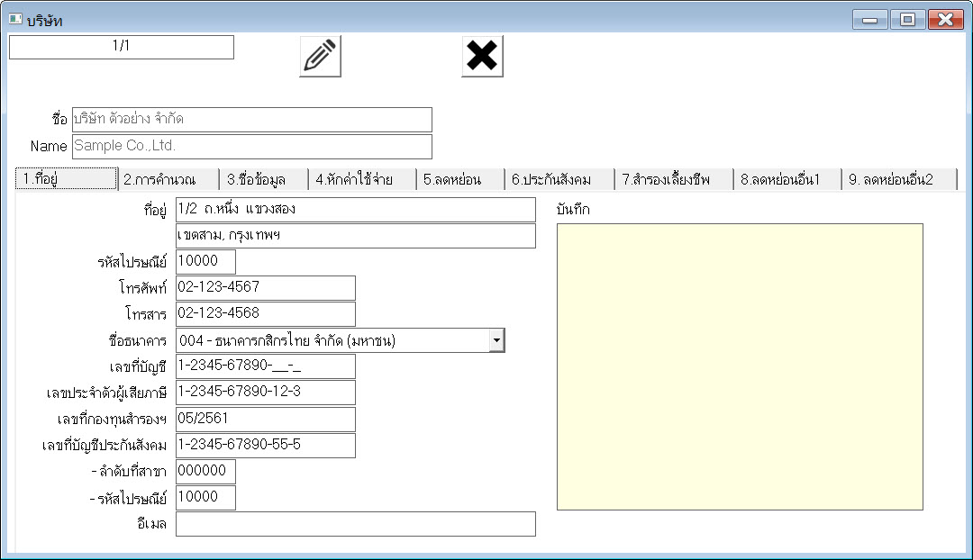This screenshot has width=973, height=560.
Task: Click the Name field showing Sample Co.,Ltd.
Action: (251, 146)
